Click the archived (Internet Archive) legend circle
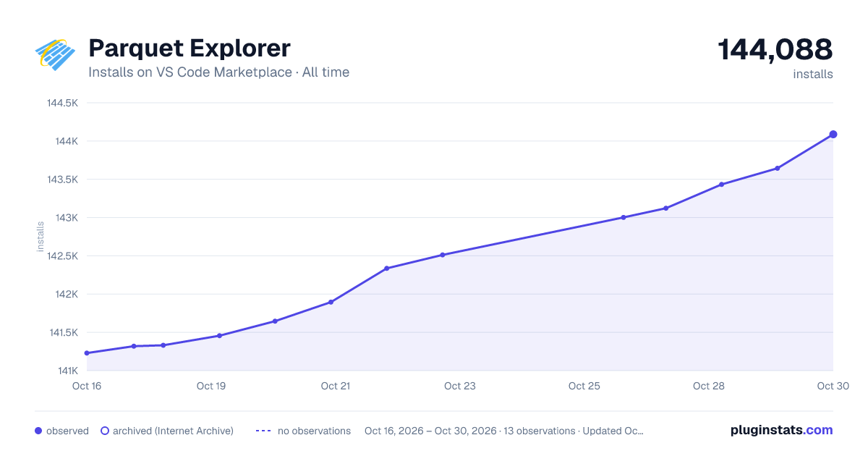 coord(104,431)
